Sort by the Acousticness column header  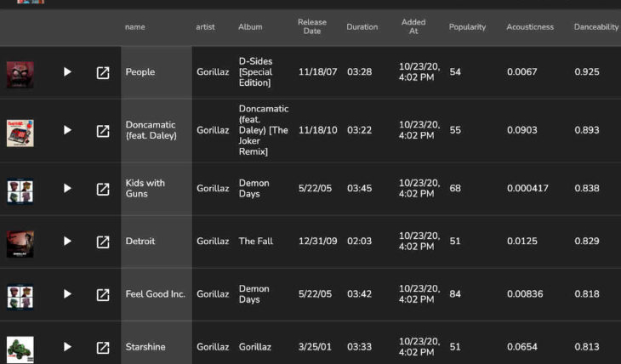pyautogui.click(x=530, y=27)
